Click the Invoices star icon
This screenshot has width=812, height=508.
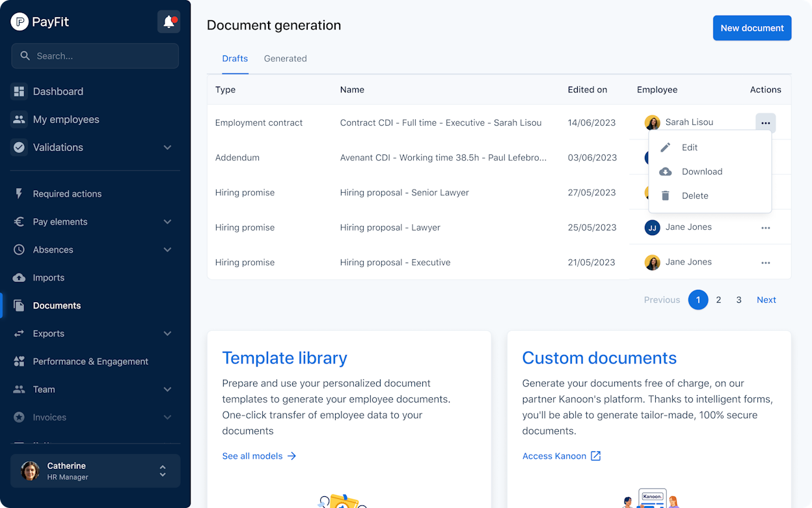[x=19, y=417]
